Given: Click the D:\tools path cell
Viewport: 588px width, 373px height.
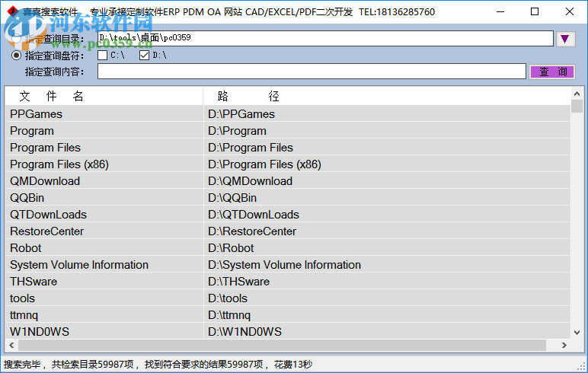Looking at the screenshot, I should coord(387,298).
